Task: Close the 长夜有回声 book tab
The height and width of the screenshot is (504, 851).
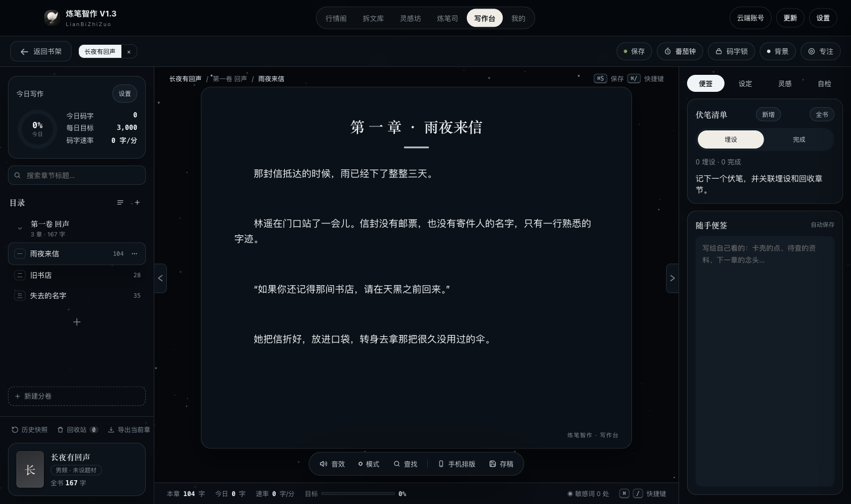Action: point(129,52)
